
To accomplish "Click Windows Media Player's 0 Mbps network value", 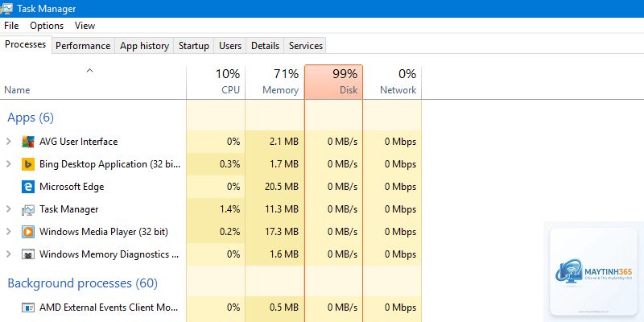I will point(400,232).
